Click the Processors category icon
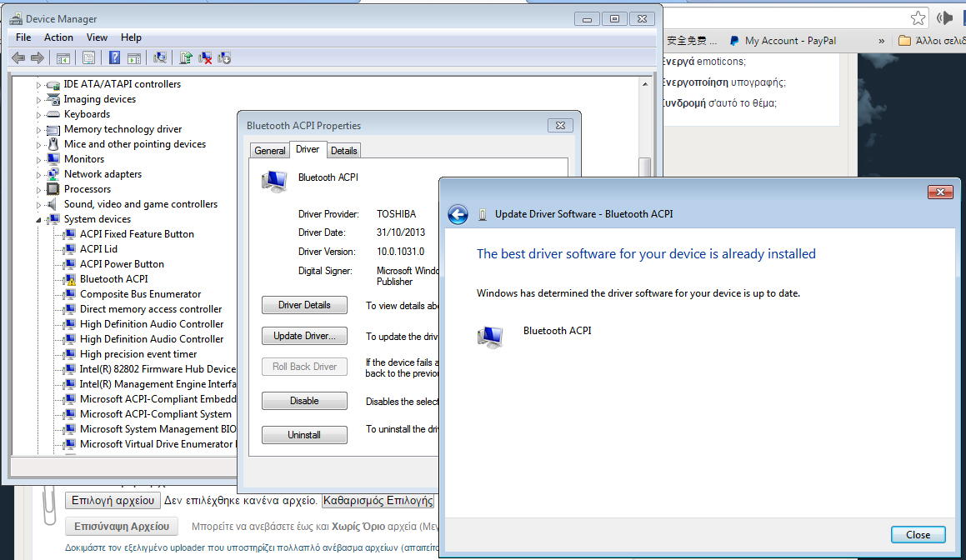Viewport: 966px width, 560px height. 53,189
